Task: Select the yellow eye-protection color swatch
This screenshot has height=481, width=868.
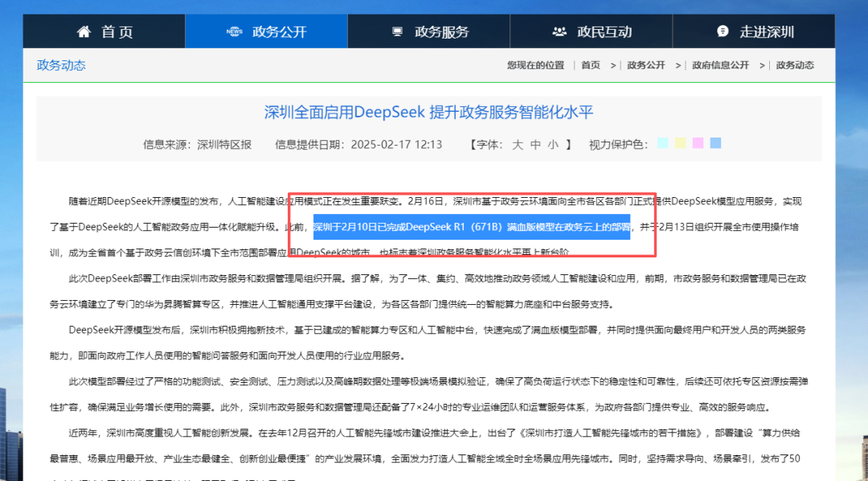Action: [679, 142]
